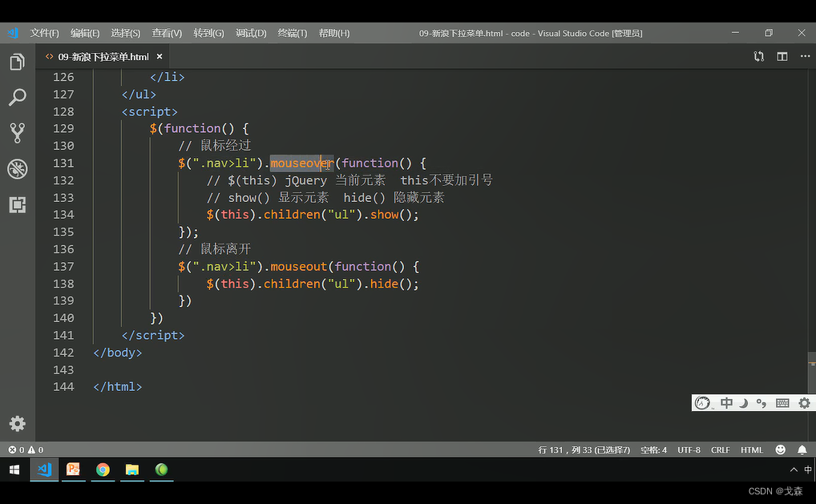Open the 文件(F) menu

44,34
